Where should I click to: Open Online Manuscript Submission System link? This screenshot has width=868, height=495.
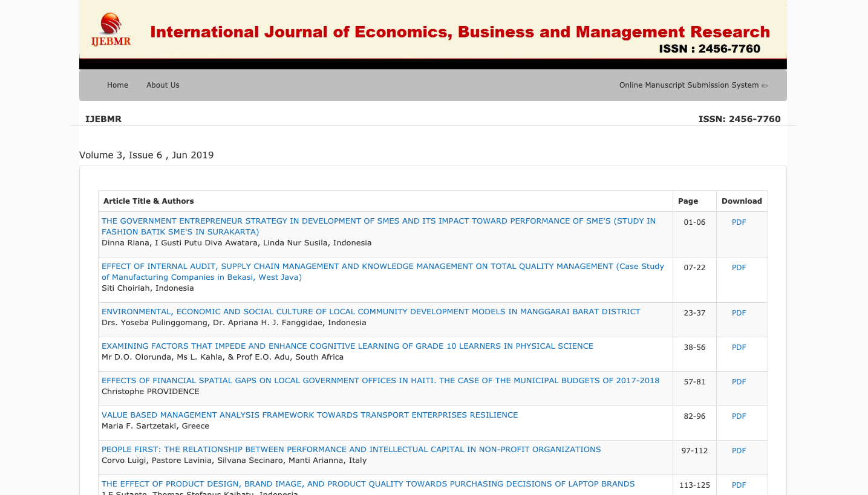[688, 85]
